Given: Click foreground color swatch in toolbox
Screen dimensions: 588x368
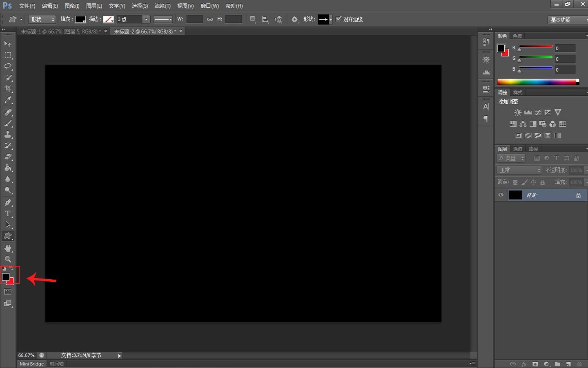Looking at the screenshot, I should click(x=5, y=277).
